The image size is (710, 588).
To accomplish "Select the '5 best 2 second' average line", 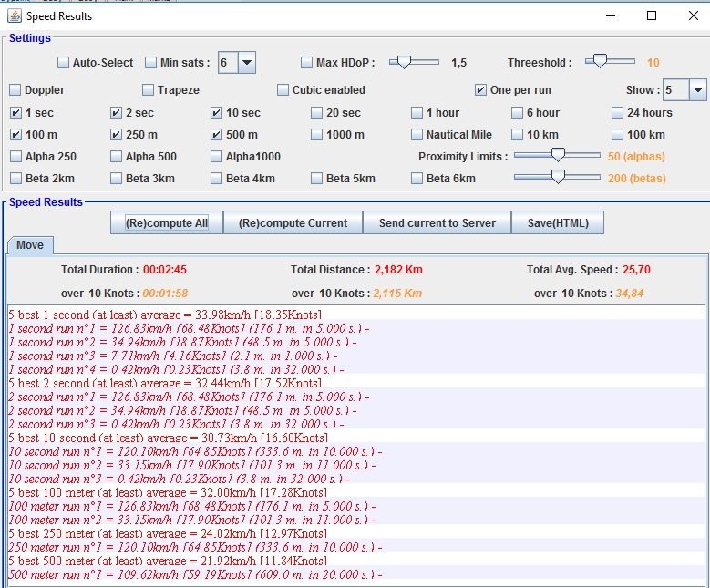I will [x=355, y=383].
